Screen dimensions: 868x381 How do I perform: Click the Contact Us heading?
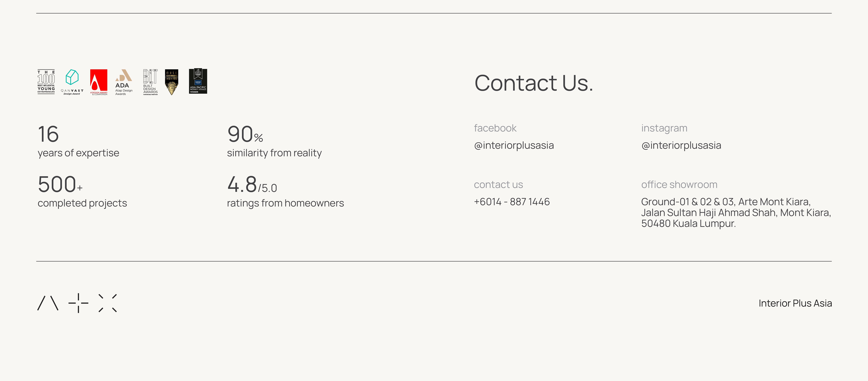533,83
